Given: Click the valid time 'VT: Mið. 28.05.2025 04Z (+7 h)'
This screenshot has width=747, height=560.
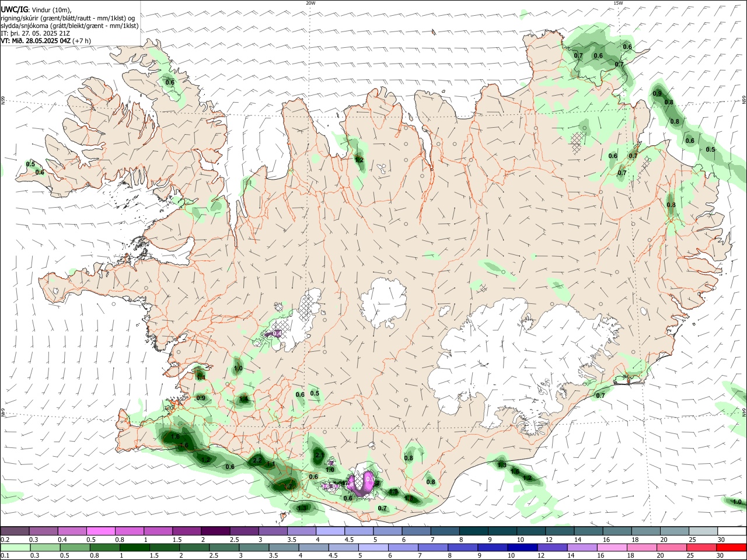Looking at the screenshot, I should click(x=46, y=41).
